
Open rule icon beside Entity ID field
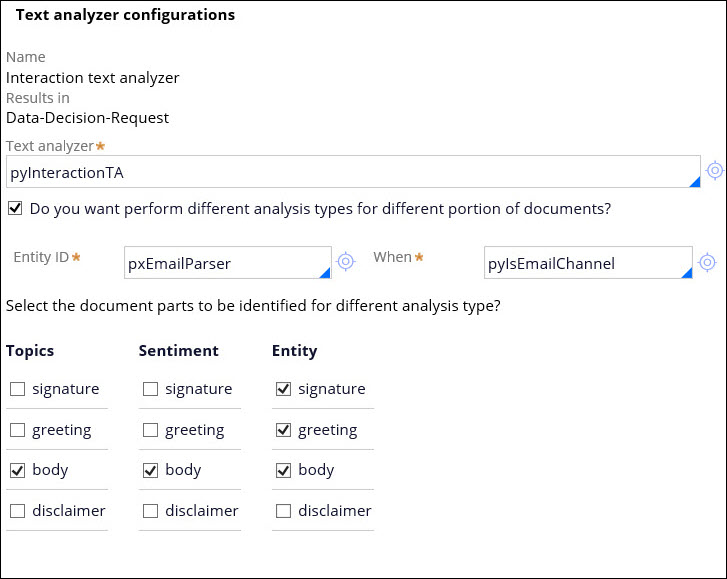point(345,262)
